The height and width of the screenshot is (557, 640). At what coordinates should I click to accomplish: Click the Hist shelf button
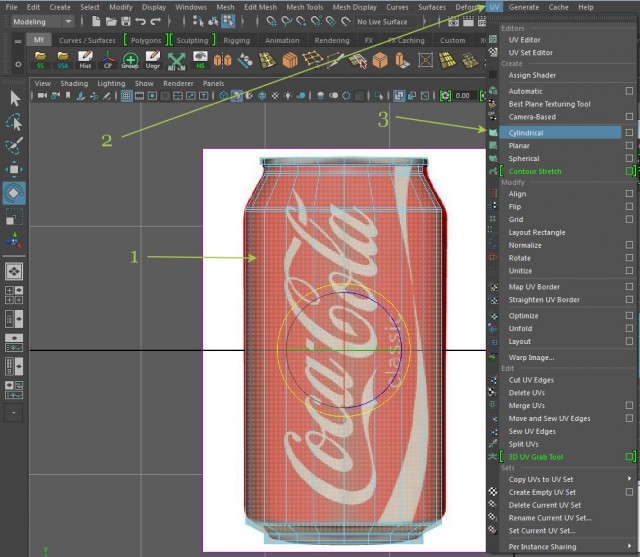[x=85, y=61]
